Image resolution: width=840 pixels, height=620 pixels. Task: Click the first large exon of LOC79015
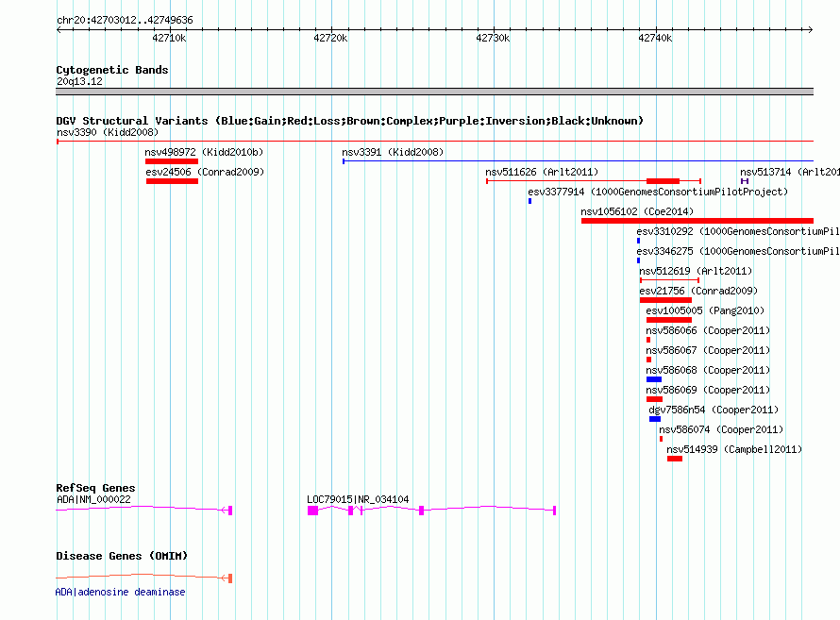(x=312, y=511)
